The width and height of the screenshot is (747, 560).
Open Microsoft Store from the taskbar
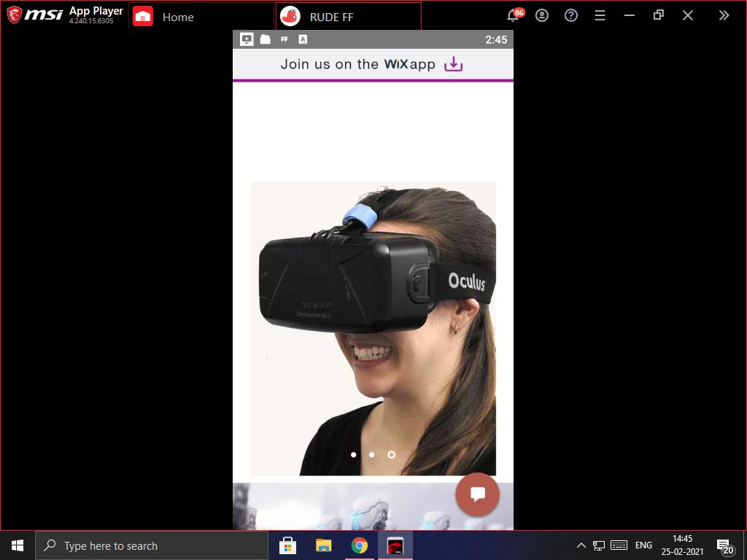287,545
